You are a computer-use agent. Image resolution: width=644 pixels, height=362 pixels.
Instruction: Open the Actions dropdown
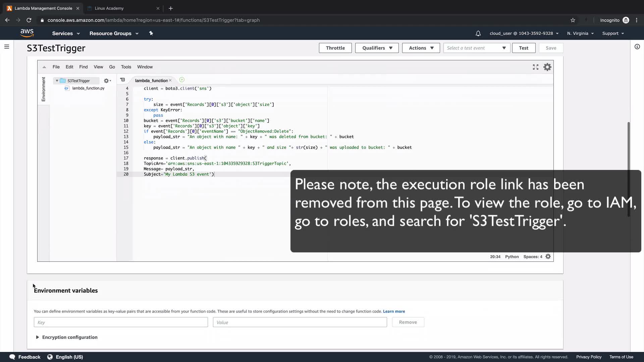click(x=421, y=48)
